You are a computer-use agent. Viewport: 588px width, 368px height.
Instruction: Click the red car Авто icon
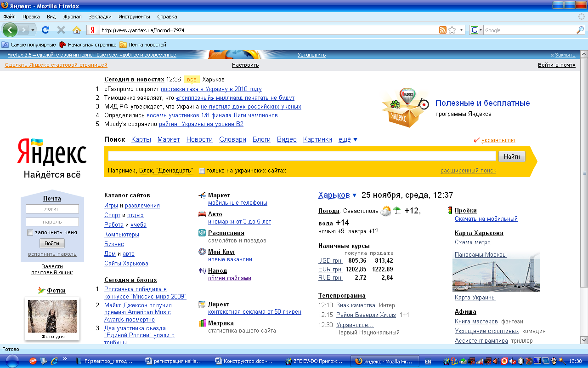coord(202,214)
